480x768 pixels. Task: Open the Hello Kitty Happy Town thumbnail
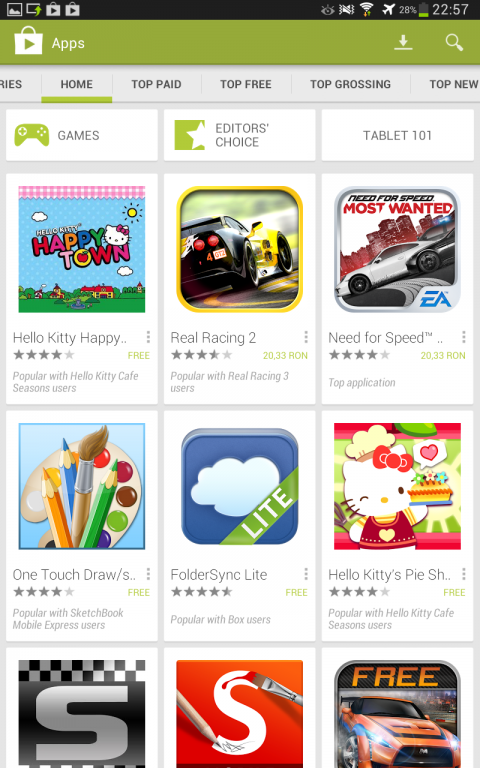point(82,249)
